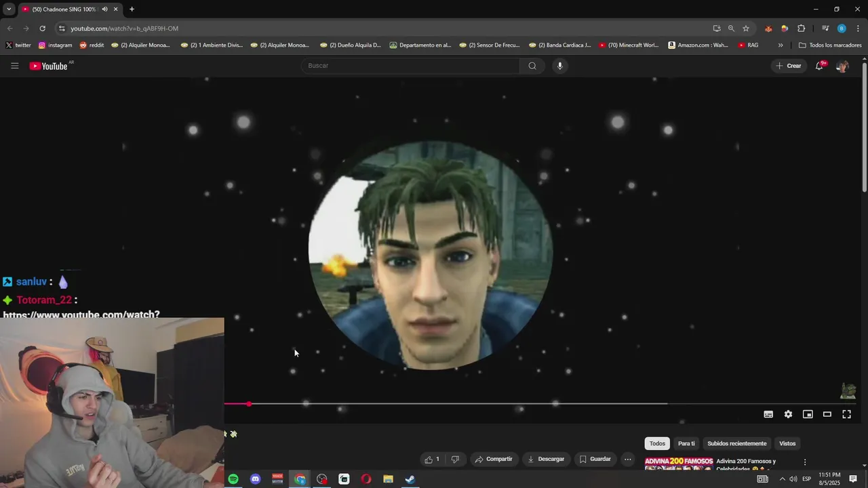Dislike the video with the thumbs-down button

click(455, 459)
